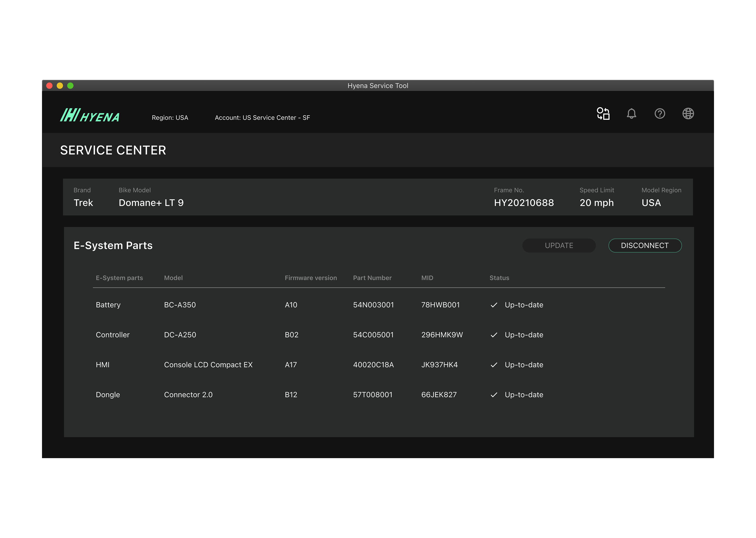Select brand value Trek
Screen dimensions: 756x538
coord(83,203)
